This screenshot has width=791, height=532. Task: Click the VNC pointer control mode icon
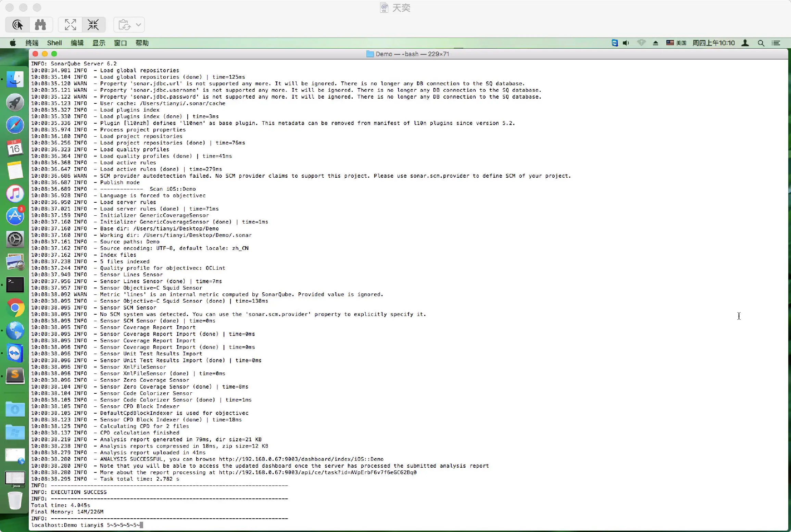click(x=17, y=25)
